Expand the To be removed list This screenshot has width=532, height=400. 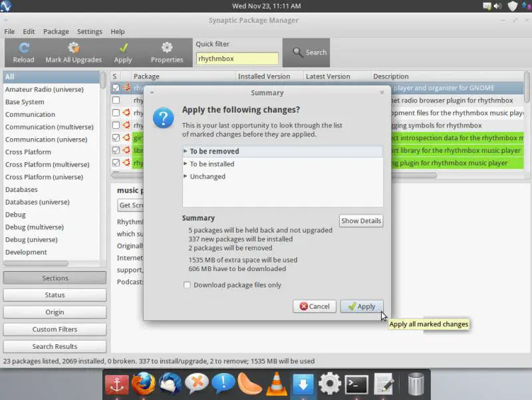click(186, 151)
